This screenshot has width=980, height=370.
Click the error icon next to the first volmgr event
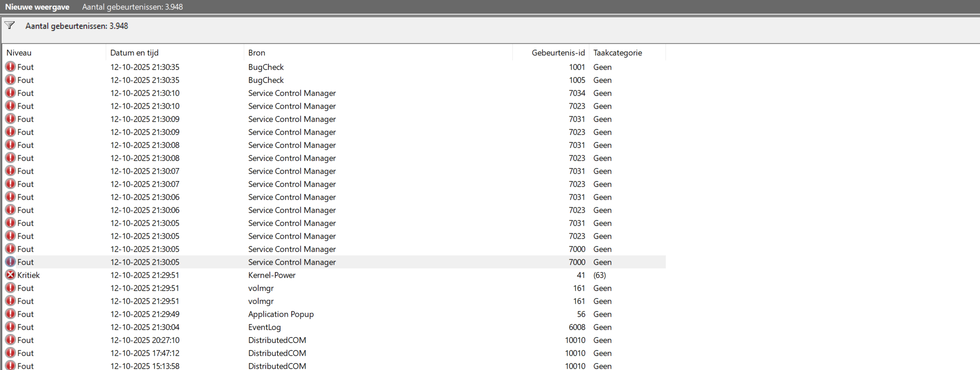coord(11,288)
